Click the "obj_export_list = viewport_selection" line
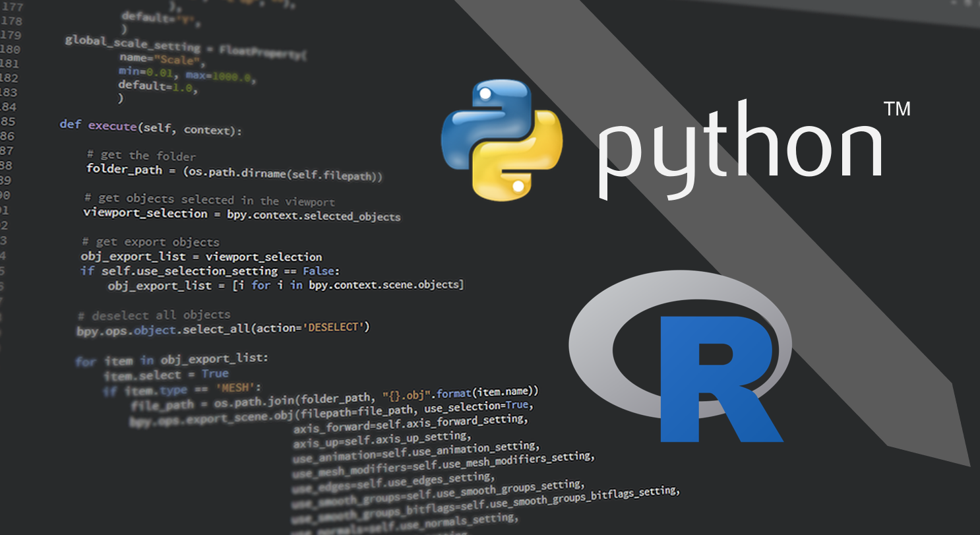Image resolution: width=980 pixels, height=535 pixels. (x=202, y=257)
